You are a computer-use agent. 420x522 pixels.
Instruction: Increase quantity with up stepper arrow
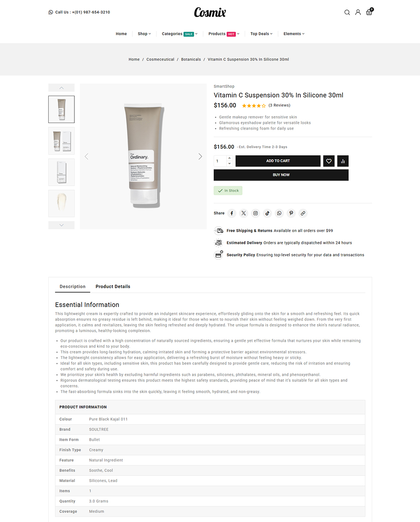pyautogui.click(x=229, y=158)
